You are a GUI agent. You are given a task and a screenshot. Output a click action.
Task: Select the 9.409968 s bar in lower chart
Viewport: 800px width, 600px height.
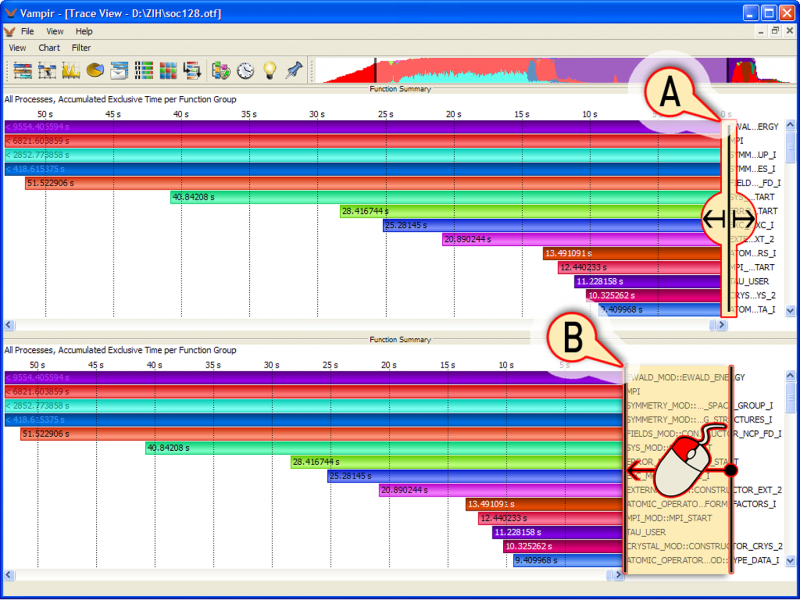coord(569,560)
